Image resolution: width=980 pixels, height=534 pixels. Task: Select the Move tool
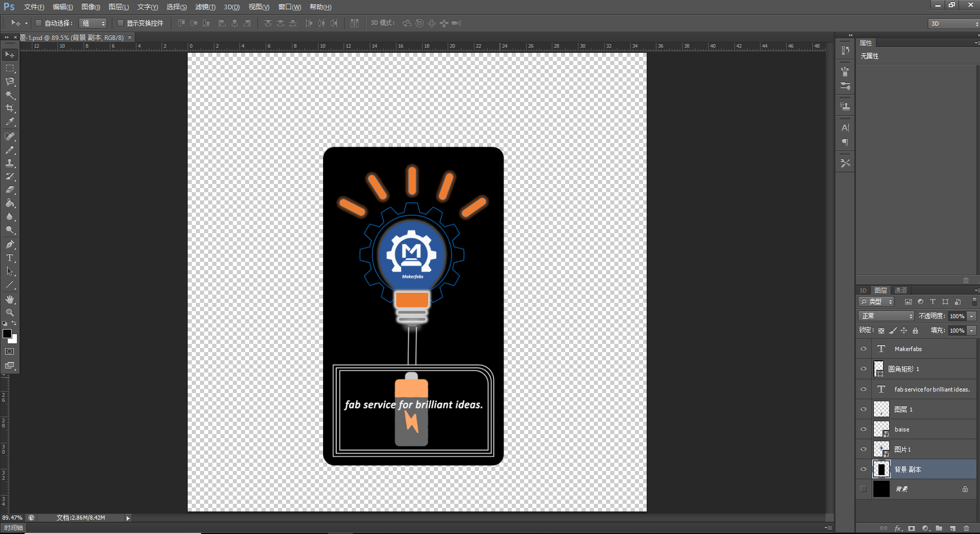coord(10,54)
